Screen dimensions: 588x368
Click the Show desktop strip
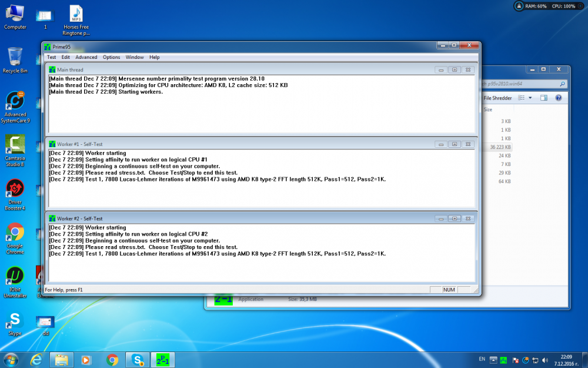click(x=585, y=360)
